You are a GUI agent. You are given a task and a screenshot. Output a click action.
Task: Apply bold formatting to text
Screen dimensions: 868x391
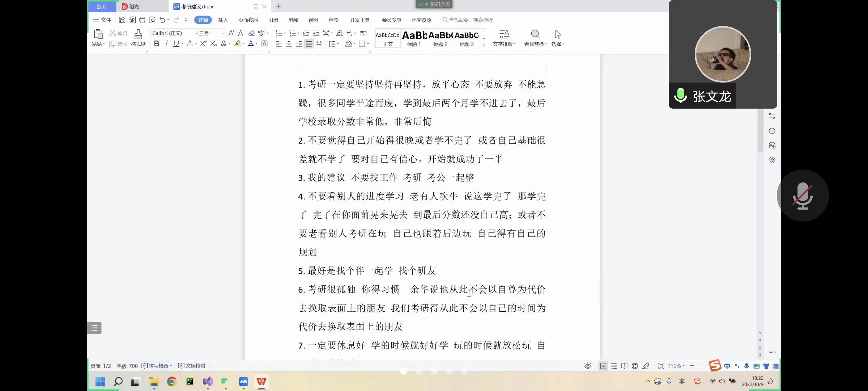[156, 44]
